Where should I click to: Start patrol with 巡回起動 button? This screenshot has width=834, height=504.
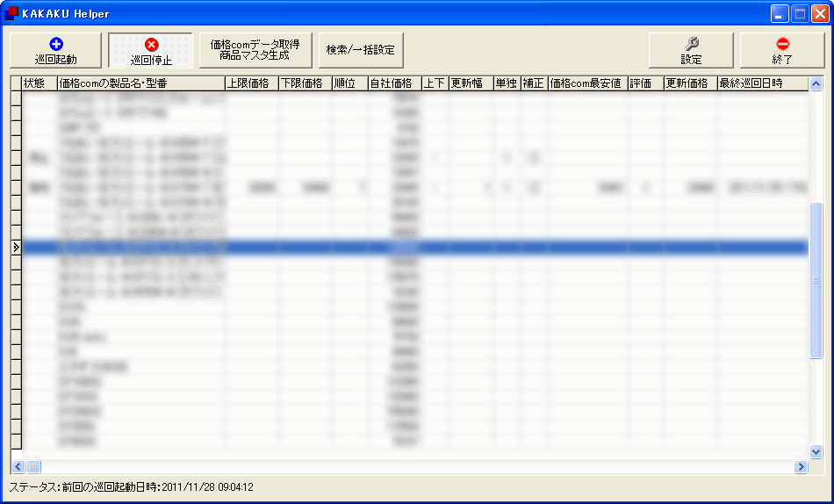(x=56, y=51)
